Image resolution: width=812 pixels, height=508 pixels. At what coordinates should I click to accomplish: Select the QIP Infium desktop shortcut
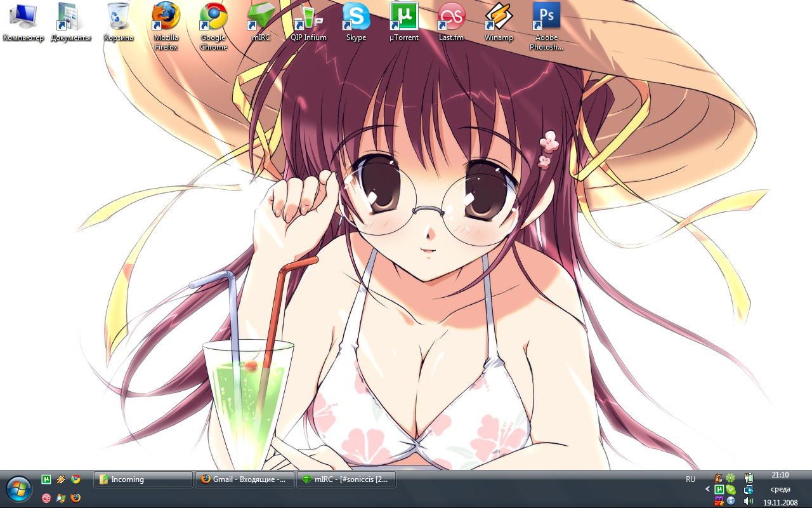(308, 22)
